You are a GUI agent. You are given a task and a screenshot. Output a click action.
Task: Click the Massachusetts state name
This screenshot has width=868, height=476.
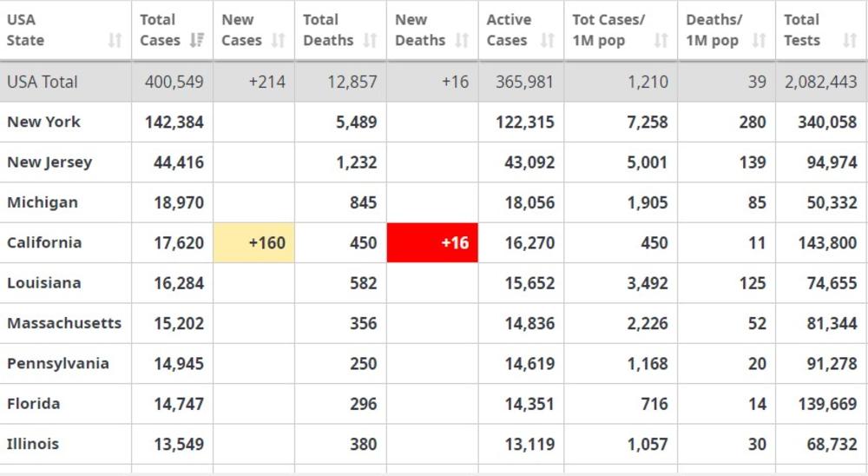64,323
